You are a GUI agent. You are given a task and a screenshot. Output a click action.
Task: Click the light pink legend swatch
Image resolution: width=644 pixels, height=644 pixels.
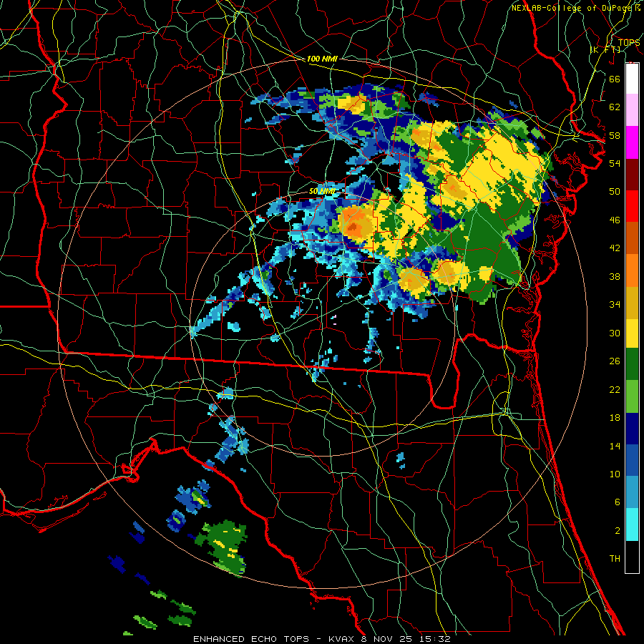(632, 109)
